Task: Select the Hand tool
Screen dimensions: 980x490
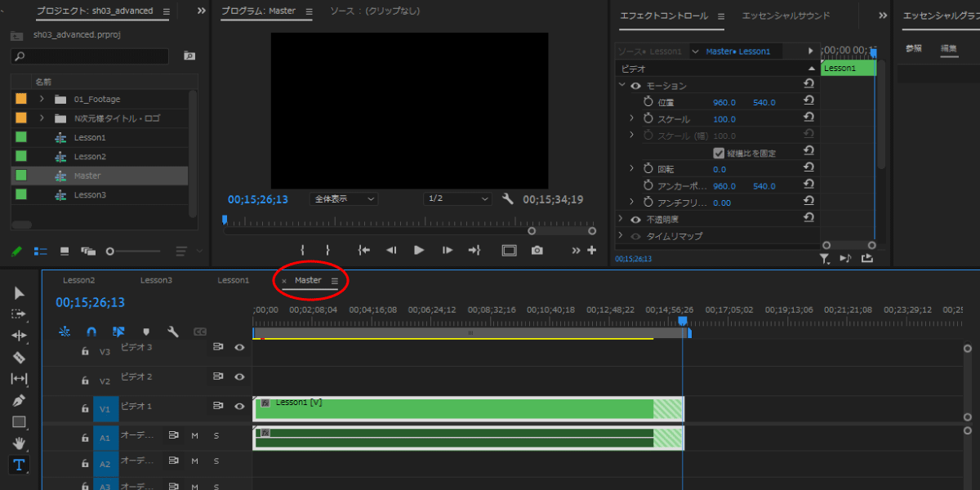Action: tap(19, 443)
